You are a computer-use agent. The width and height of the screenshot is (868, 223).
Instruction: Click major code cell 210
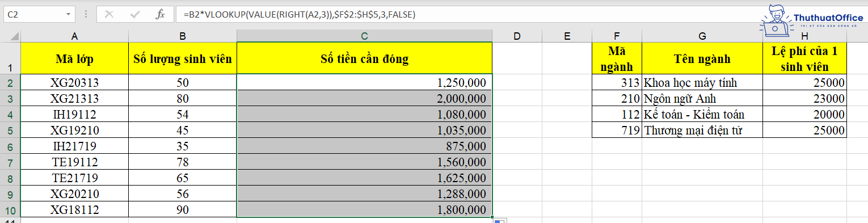coord(617,98)
